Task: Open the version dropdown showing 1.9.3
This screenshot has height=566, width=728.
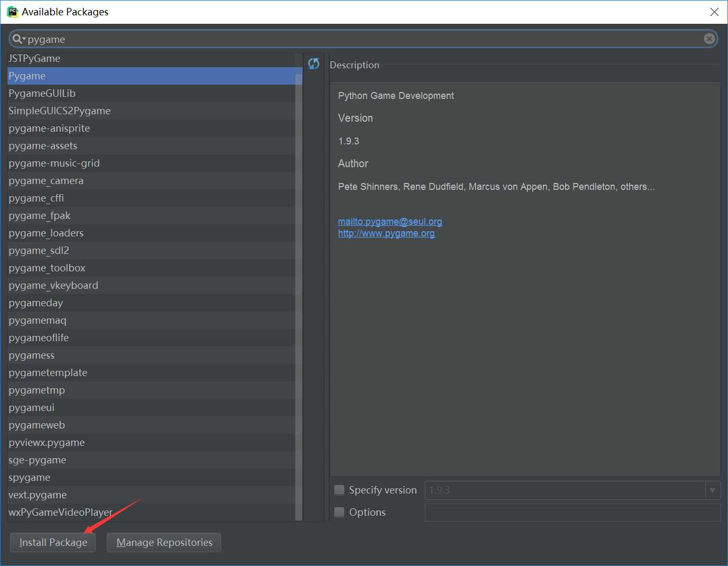Action: pos(713,490)
